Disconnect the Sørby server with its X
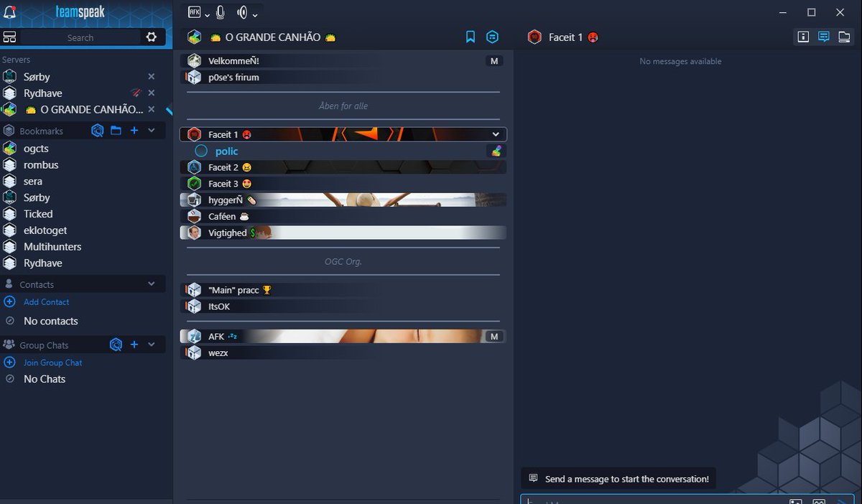Image resolution: width=862 pixels, height=504 pixels. click(x=152, y=77)
